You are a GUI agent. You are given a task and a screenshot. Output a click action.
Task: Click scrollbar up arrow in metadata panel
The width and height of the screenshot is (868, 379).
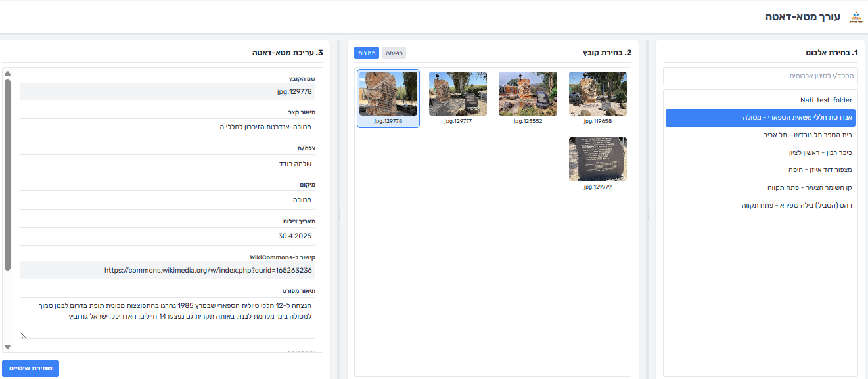(7, 74)
